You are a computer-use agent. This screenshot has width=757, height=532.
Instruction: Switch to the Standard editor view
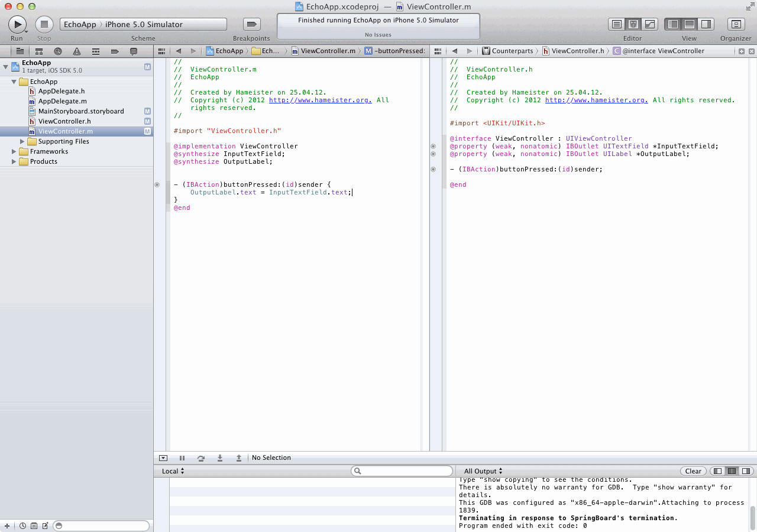617,24
